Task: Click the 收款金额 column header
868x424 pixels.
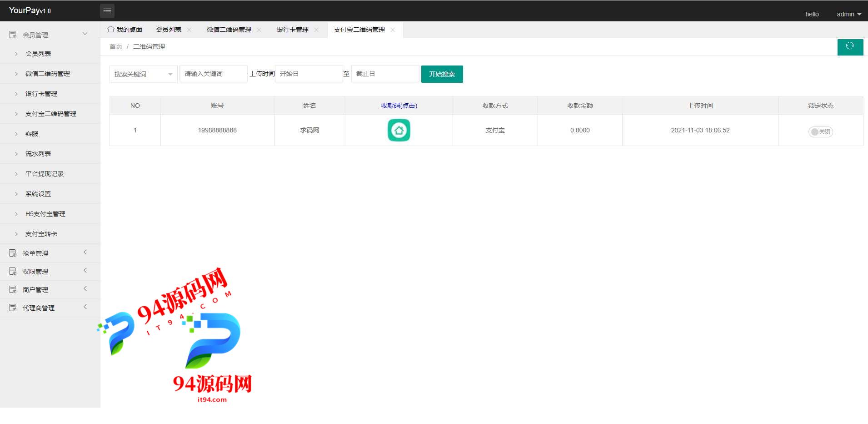Action: click(x=580, y=106)
